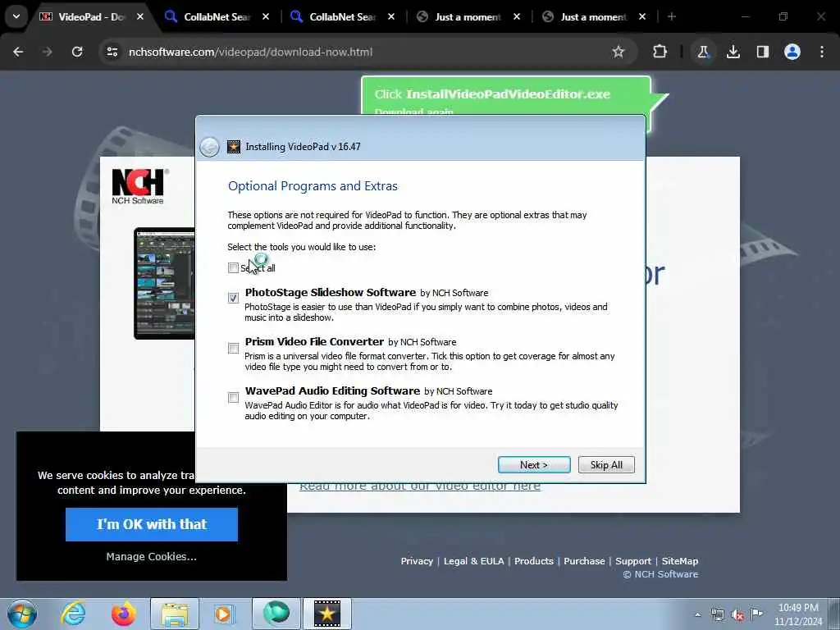The image size is (840, 630).
Task: Open the profile avatar menu
Action: [792, 52]
